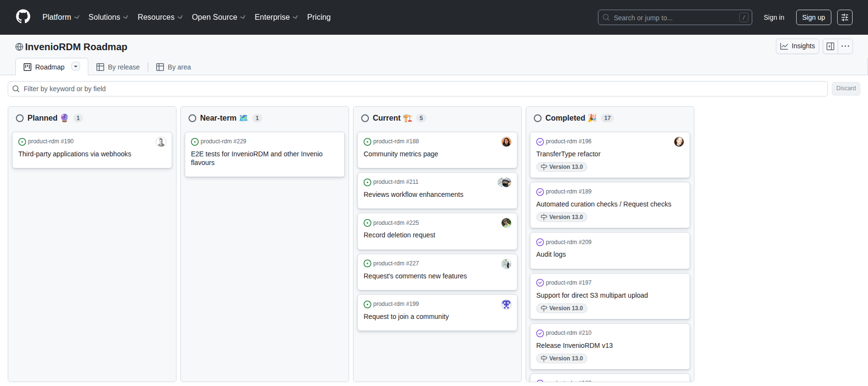Open Third-party applications via webhooks issue
The image size is (868, 386).
[75, 154]
